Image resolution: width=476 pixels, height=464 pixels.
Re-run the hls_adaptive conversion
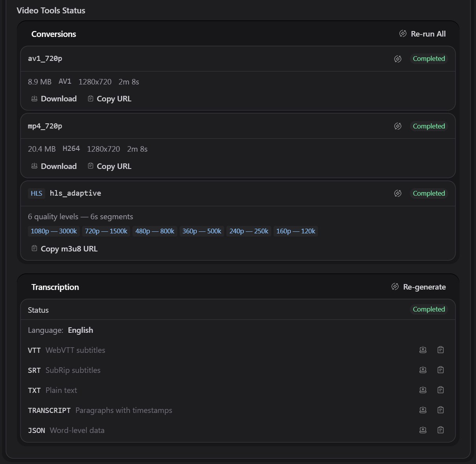[398, 193]
